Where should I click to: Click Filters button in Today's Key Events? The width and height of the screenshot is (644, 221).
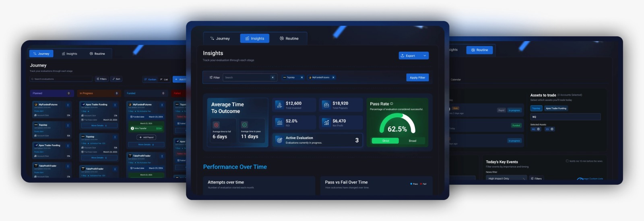point(536,178)
